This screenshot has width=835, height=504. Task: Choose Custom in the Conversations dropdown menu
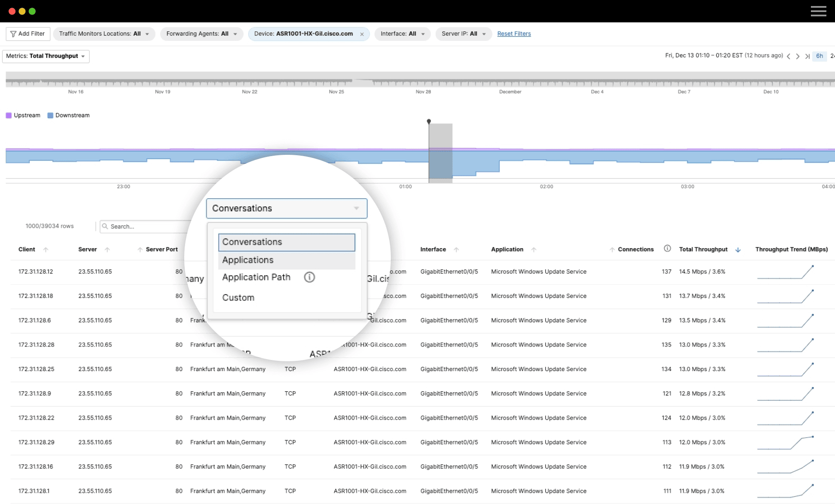[x=238, y=297]
